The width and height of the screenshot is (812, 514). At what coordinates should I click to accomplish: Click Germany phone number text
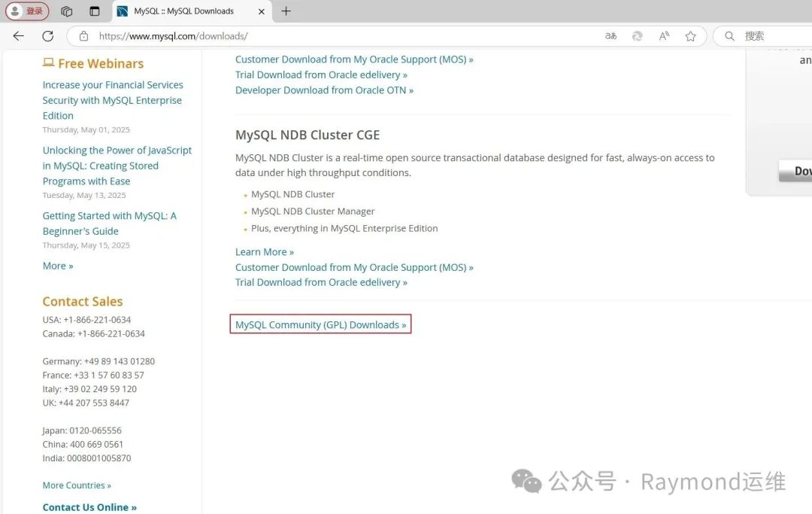point(98,361)
